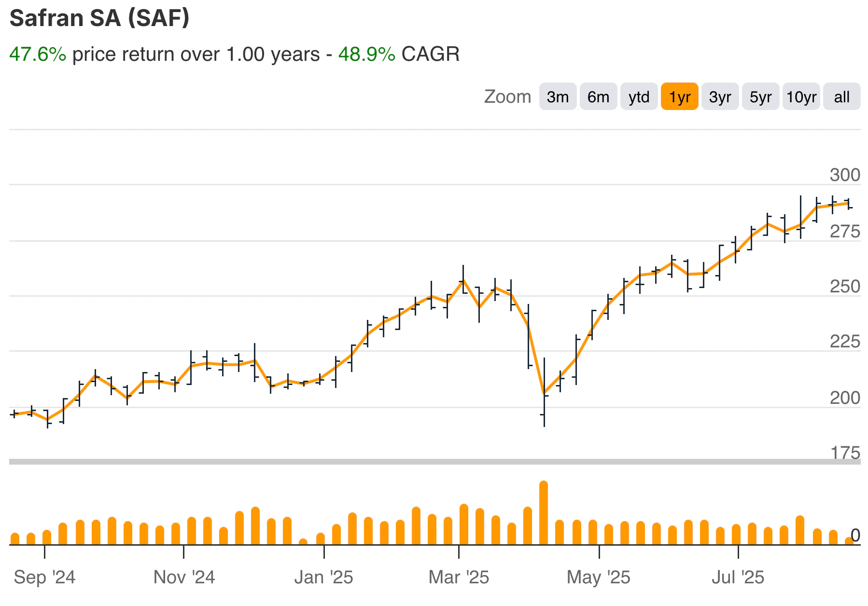Click the tallest volume bar in April

544,513
